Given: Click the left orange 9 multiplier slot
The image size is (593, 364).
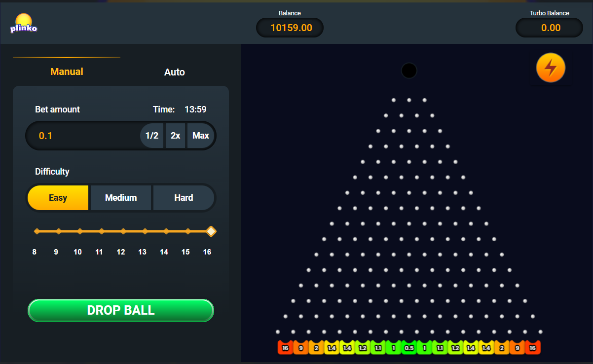Looking at the screenshot, I should 300,348.
